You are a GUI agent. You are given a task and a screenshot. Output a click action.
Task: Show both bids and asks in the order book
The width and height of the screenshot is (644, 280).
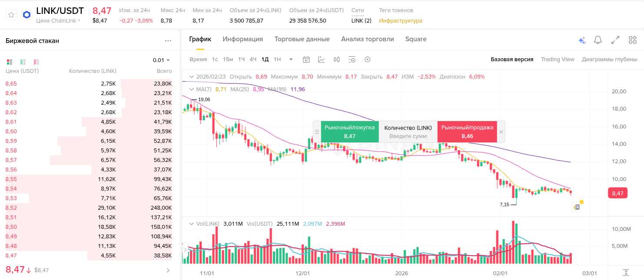(x=10, y=62)
